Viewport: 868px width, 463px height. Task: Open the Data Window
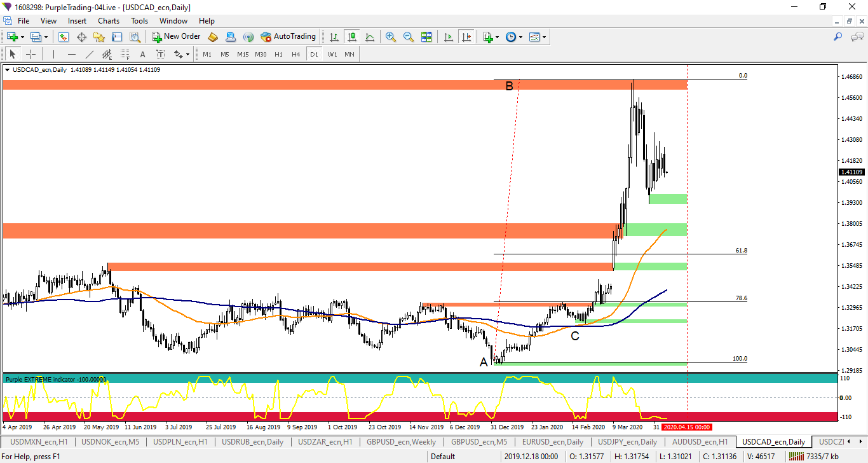click(x=81, y=37)
